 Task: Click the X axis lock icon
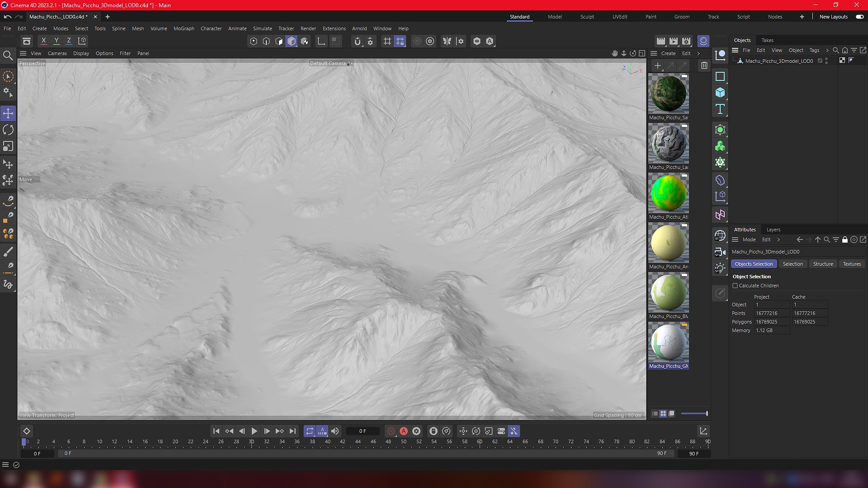point(43,41)
